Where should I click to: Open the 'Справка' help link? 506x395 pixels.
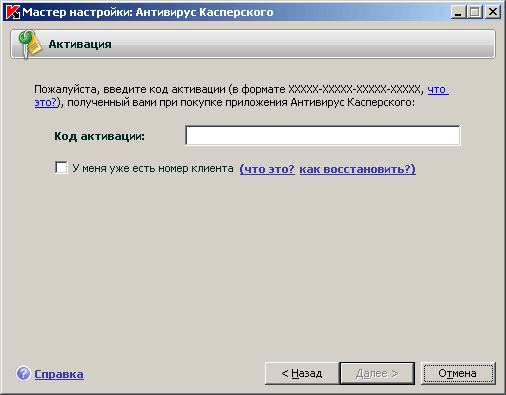[x=59, y=374]
